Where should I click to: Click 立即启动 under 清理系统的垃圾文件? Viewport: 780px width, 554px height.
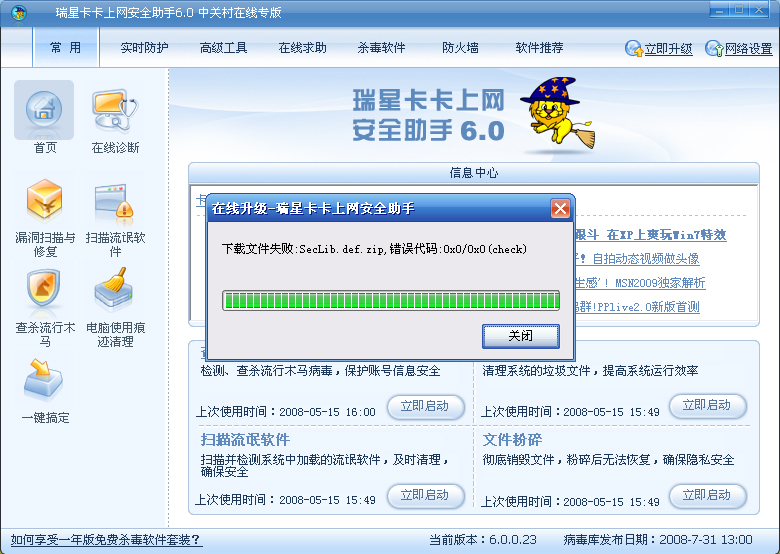707,405
